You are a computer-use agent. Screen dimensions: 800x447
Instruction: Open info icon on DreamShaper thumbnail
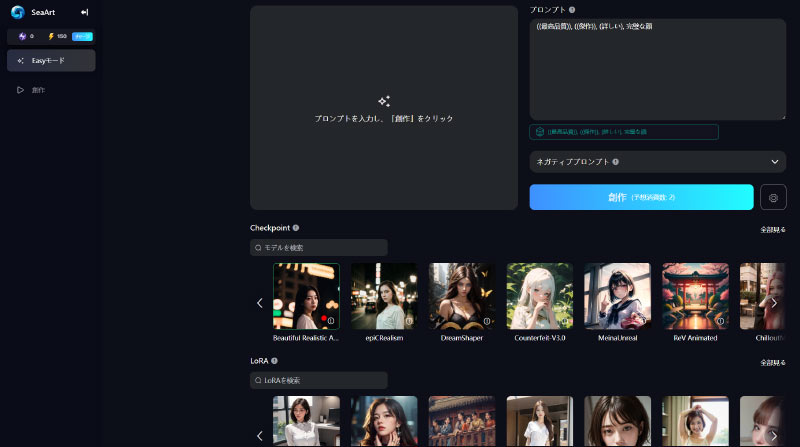pyautogui.click(x=487, y=321)
